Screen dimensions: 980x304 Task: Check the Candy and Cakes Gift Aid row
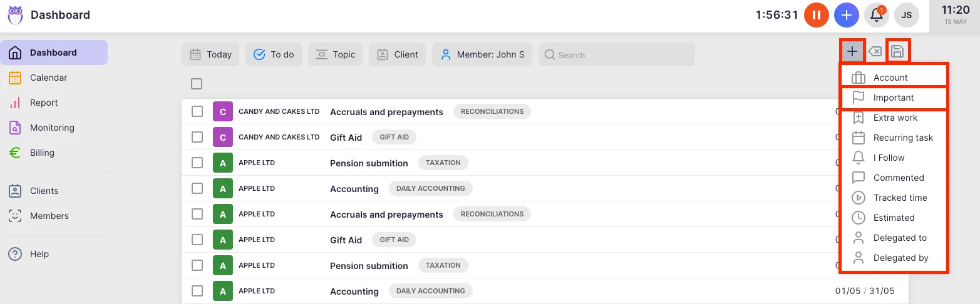(197, 137)
